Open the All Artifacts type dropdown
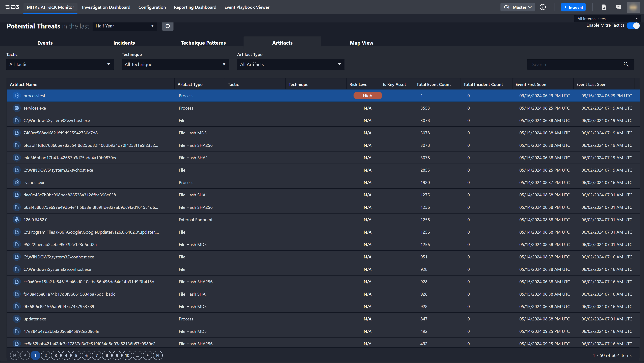The image size is (644, 363). click(291, 64)
